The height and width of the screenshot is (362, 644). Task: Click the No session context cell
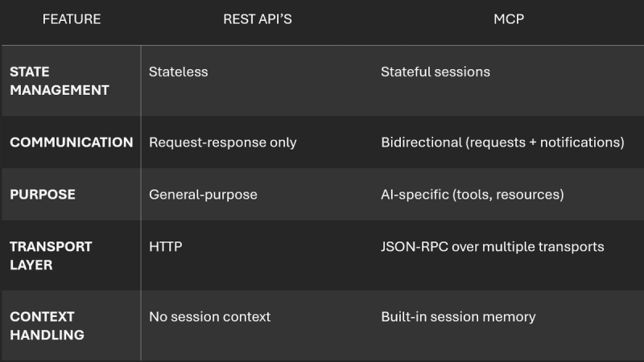tap(209, 317)
